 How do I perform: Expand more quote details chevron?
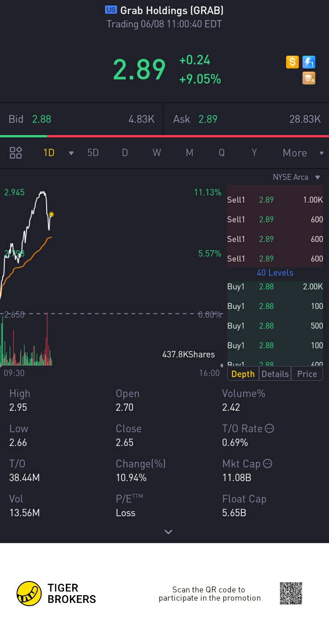point(168,532)
